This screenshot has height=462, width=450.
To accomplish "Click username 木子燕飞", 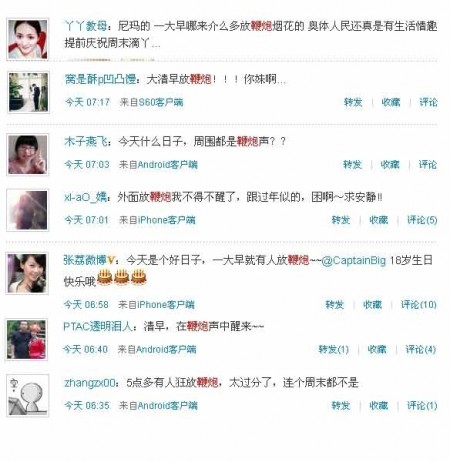I will (x=86, y=142).
